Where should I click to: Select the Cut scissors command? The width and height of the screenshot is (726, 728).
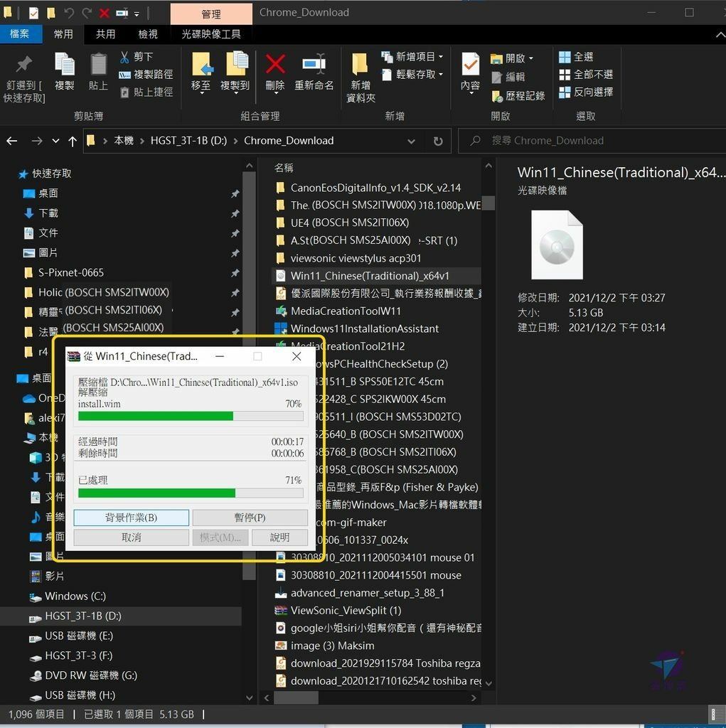click(x=136, y=57)
